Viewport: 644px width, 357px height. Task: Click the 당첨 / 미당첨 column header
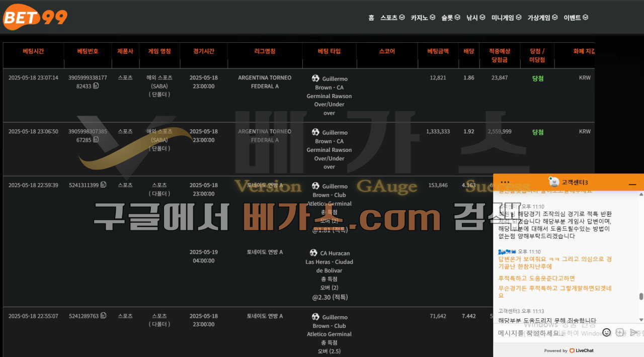tap(537, 55)
